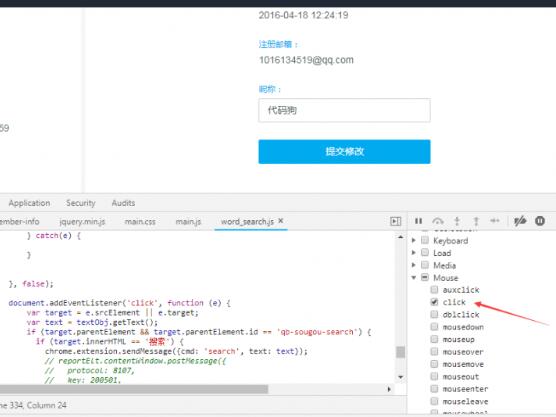Deactivate breakpoints icon in debugger toolbar
Viewport: 556px width, 417px height.
tap(520, 221)
